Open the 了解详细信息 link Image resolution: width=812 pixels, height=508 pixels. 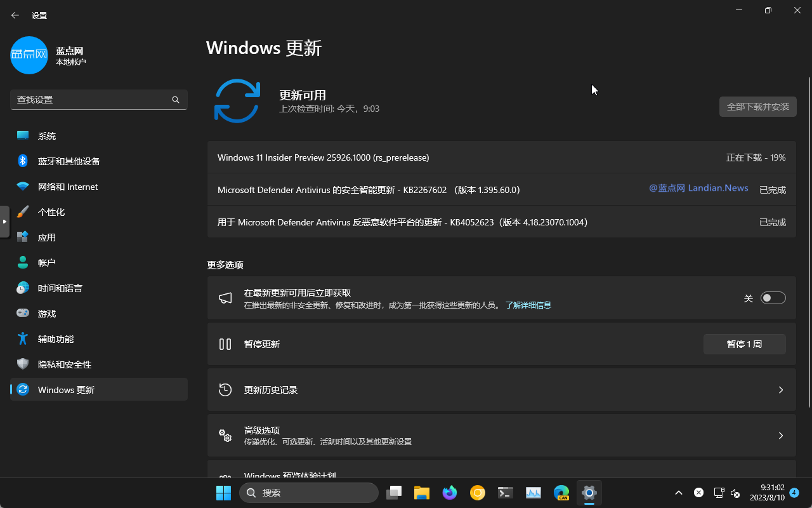point(528,305)
